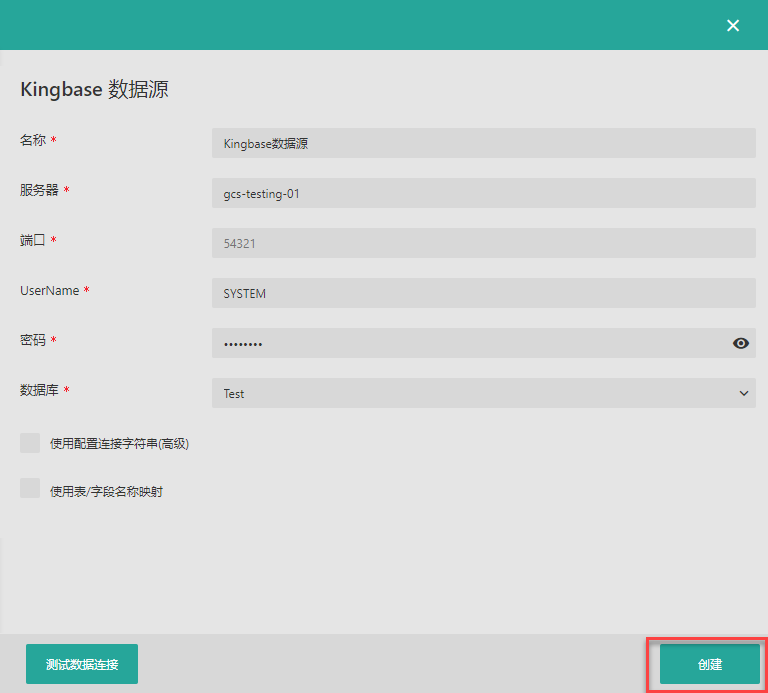Viewport: 768px width, 693px height.
Task: Click the 密码 label
Action: [33, 340]
